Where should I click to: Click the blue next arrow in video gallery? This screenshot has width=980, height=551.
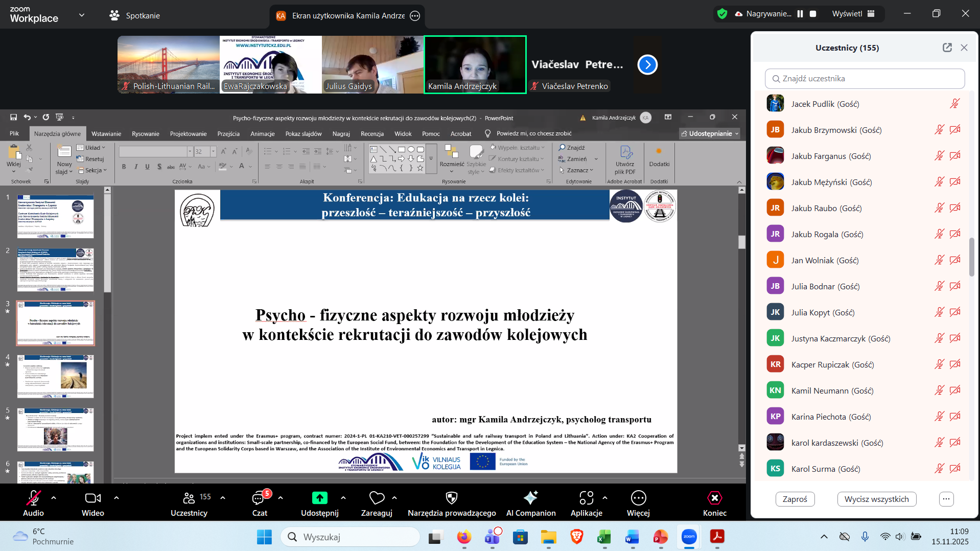click(647, 65)
